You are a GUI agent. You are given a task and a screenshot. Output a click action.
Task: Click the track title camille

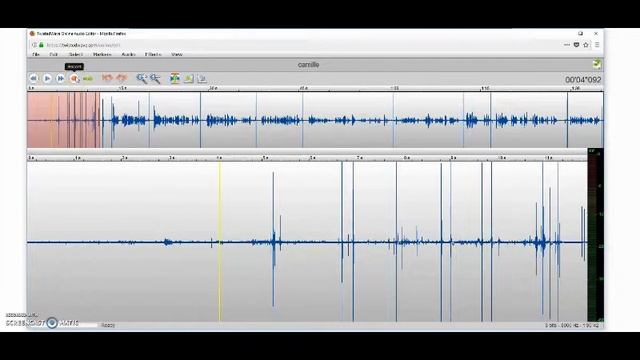point(309,64)
